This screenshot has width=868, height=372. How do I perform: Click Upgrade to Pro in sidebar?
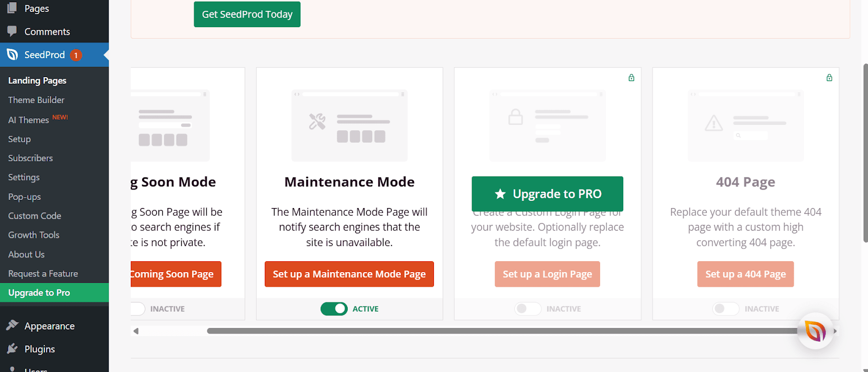point(54,293)
